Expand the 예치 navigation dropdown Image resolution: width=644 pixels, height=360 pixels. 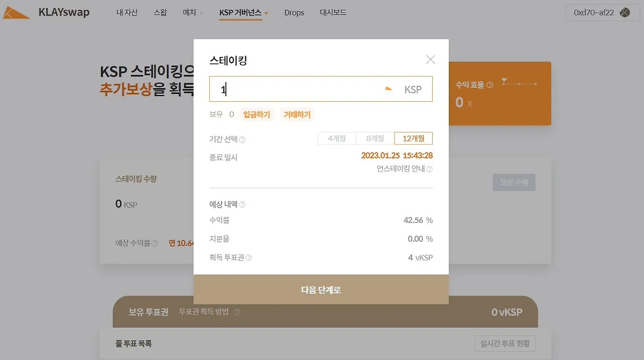point(192,13)
